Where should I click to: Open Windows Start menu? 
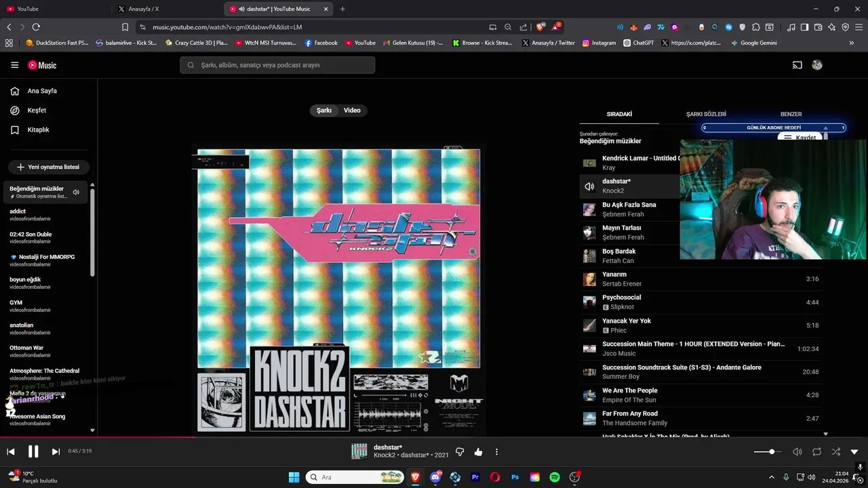coord(294,477)
